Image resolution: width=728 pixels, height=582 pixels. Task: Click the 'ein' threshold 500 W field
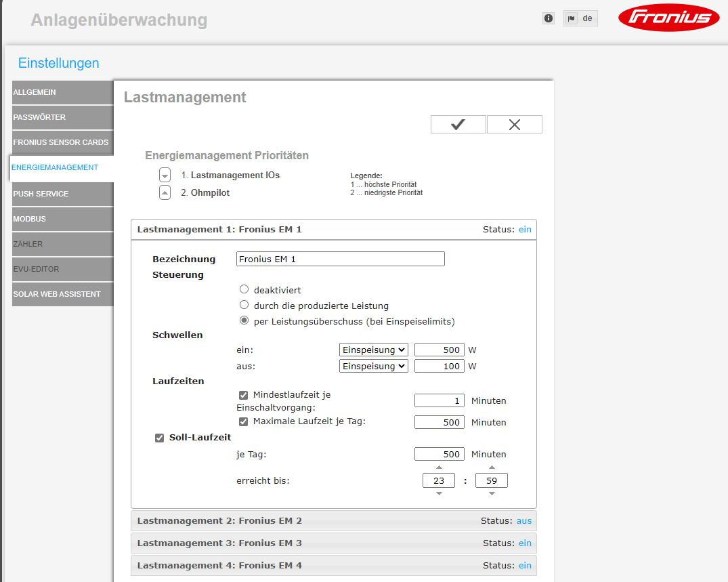pos(440,350)
